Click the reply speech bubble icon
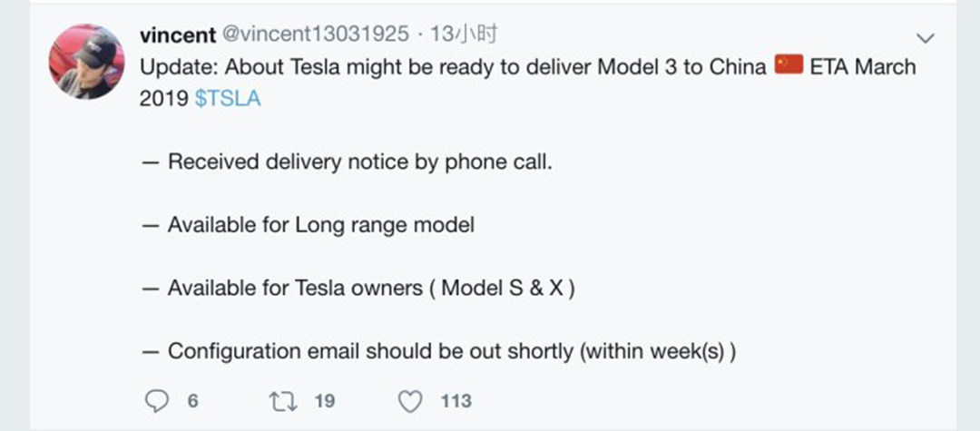 click(x=156, y=400)
